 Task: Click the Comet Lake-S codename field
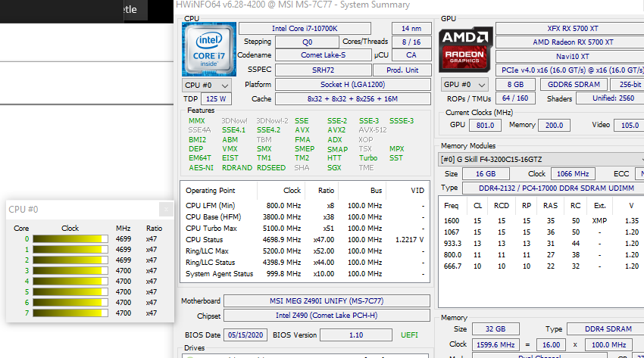coord(323,55)
